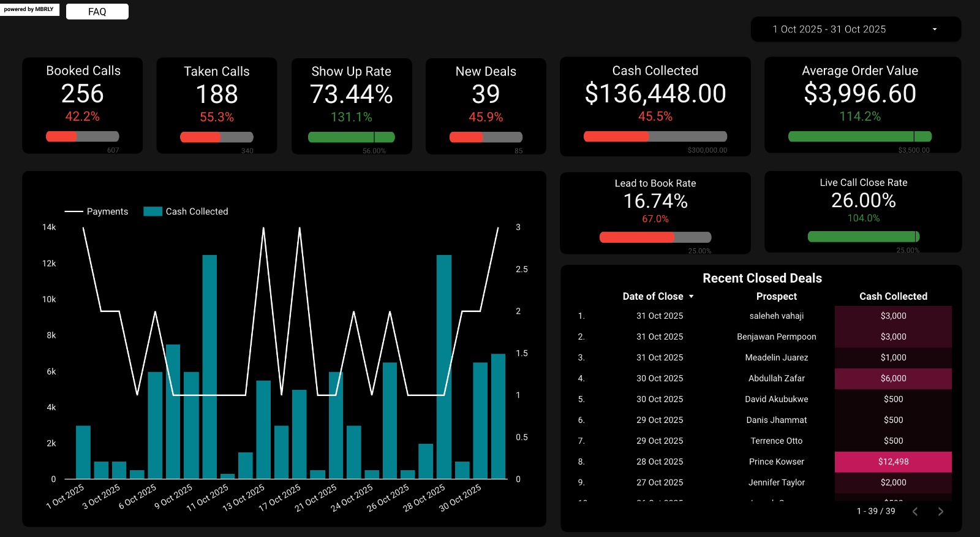Click the 30 Oct 2025 x-axis label
Viewport: 980px width, 537px height.
(x=460, y=498)
